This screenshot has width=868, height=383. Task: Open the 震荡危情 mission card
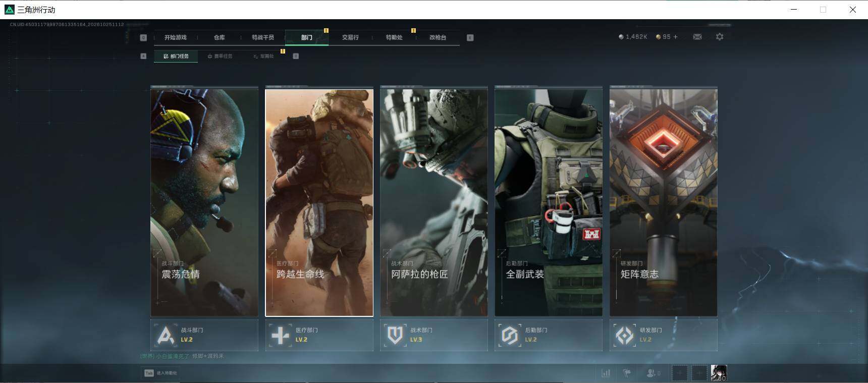pos(204,203)
